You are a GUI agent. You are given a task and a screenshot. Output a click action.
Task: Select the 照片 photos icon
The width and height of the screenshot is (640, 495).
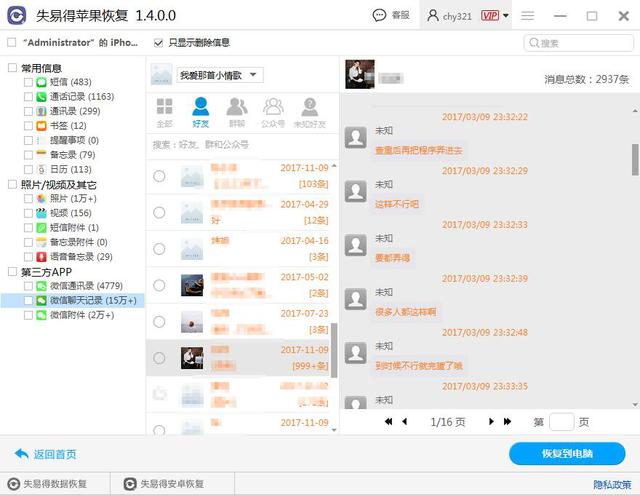[x=41, y=199]
